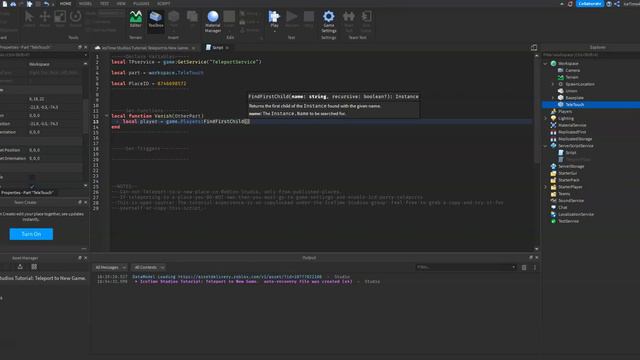Select Terrain item in Explorer

click(571, 77)
